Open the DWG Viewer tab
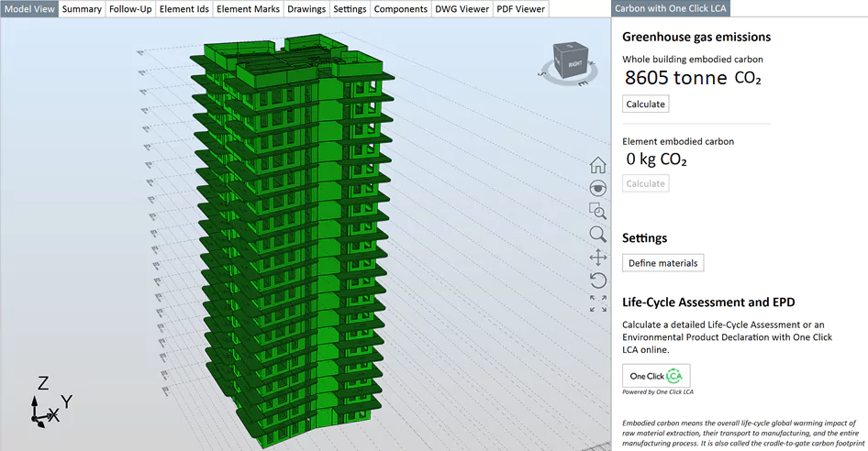Viewport: 868px width, 451px height. (462, 9)
